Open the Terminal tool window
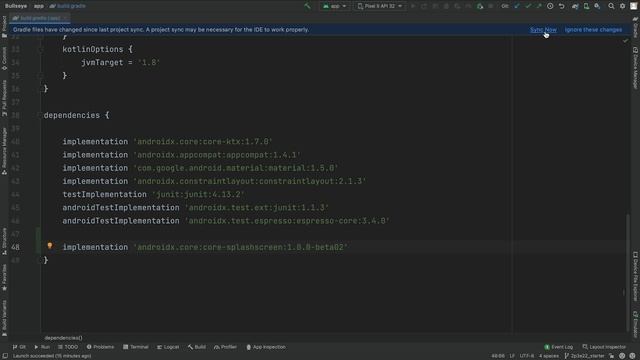Screen dimensions: 640x360 [136, 347]
